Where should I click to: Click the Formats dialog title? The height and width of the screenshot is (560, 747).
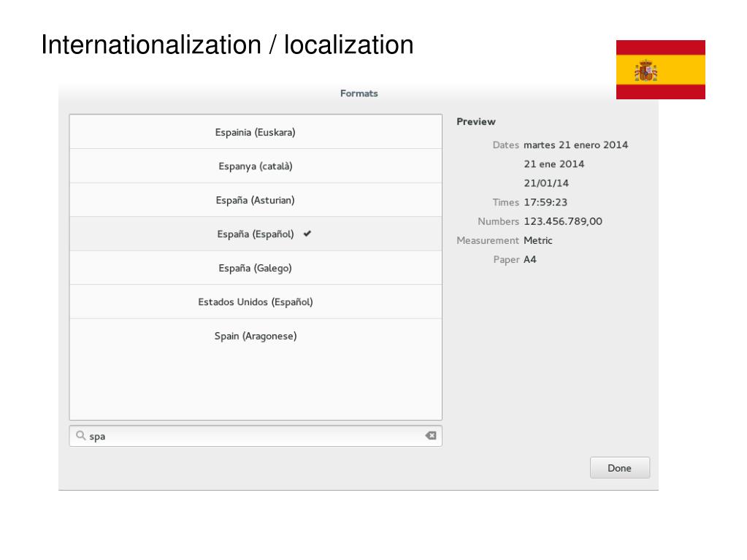click(359, 93)
